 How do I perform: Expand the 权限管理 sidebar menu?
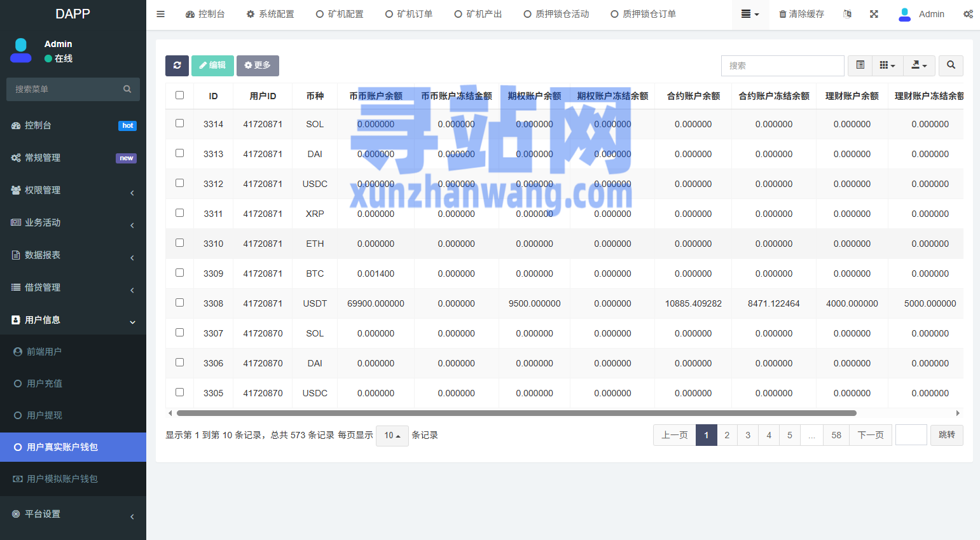pyautogui.click(x=73, y=190)
